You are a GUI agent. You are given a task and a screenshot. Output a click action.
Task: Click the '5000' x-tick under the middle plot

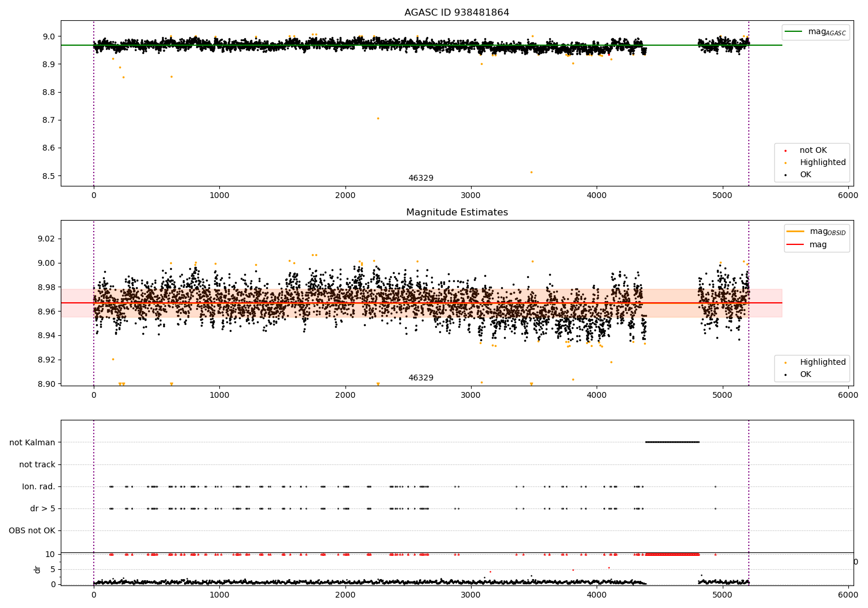coord(723,395)
